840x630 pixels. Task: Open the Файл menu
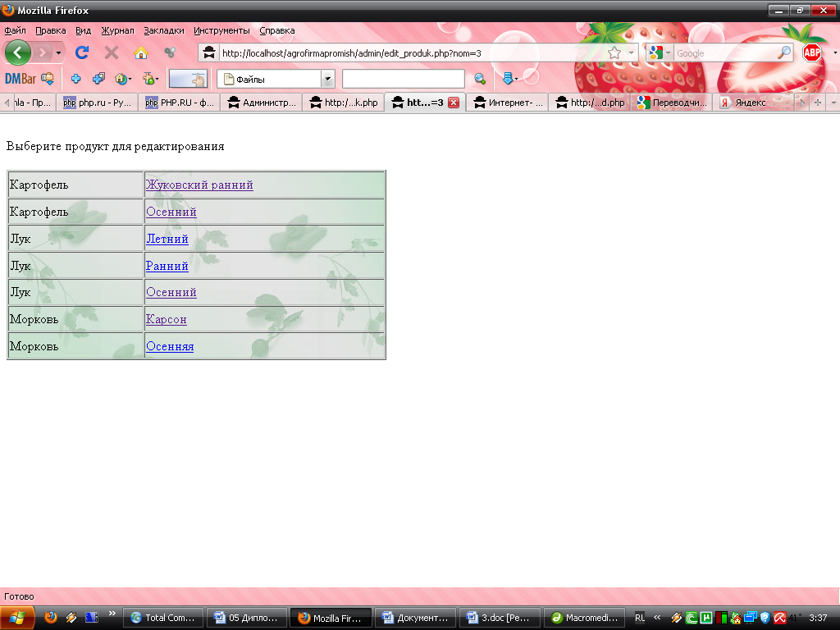click(x=15, y=30)
